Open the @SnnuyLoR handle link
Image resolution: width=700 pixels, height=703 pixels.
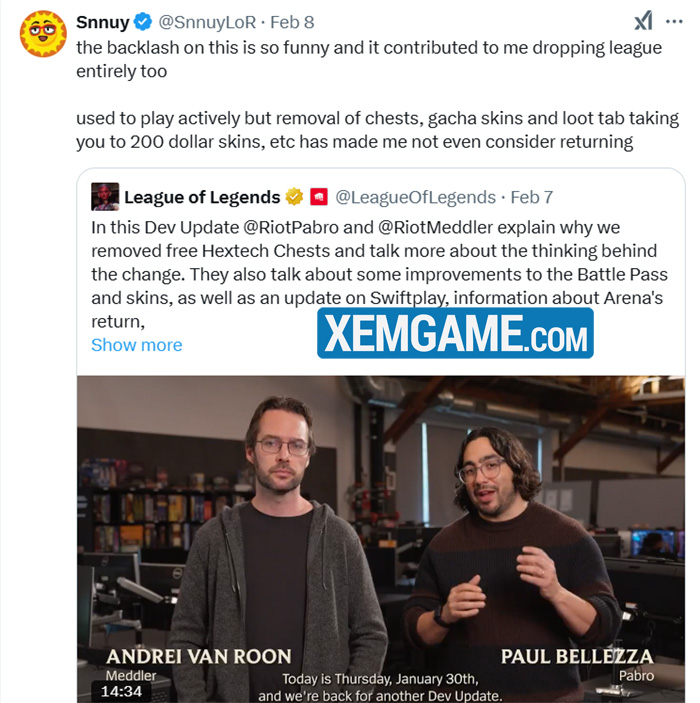207,22
